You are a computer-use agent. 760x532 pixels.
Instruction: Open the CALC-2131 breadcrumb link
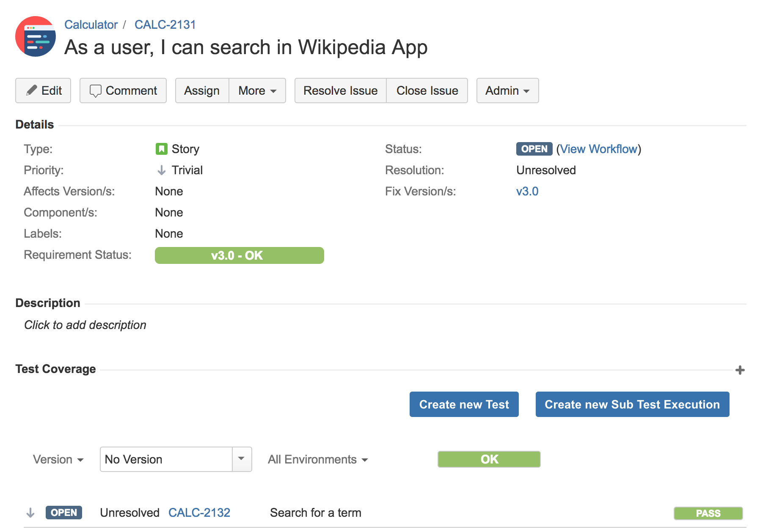165,25
